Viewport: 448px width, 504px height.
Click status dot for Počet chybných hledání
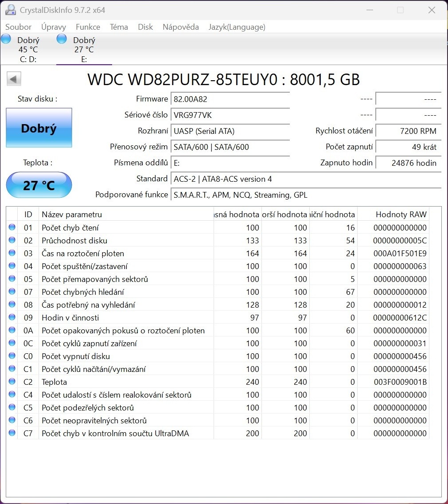pyautogui.click(x=12, y=291)
